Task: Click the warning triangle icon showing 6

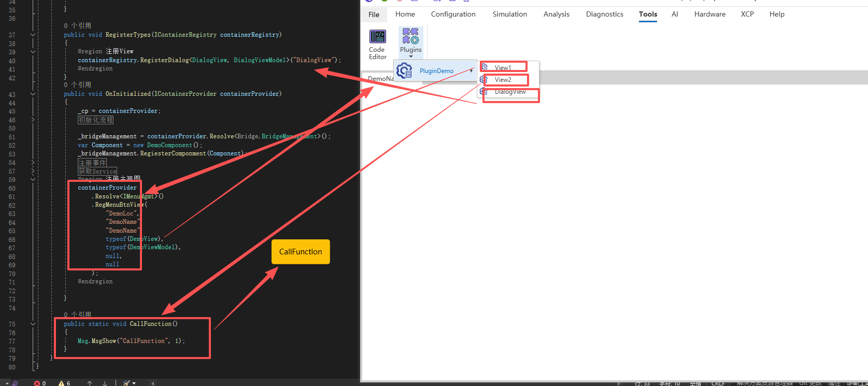Action: (x=62, y=383)
